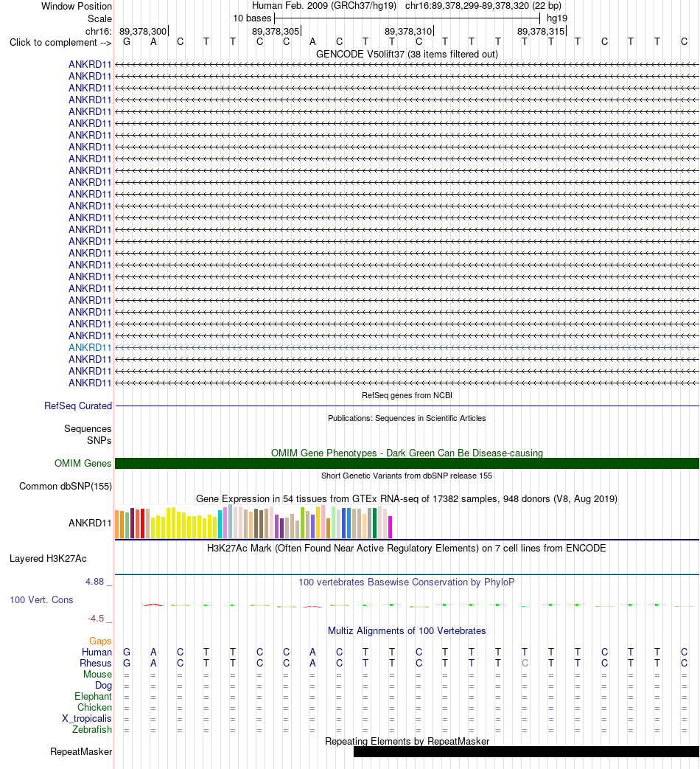Click the Rhesus species label
This screenshot has height=769, width=700.
tap(96, 663)
